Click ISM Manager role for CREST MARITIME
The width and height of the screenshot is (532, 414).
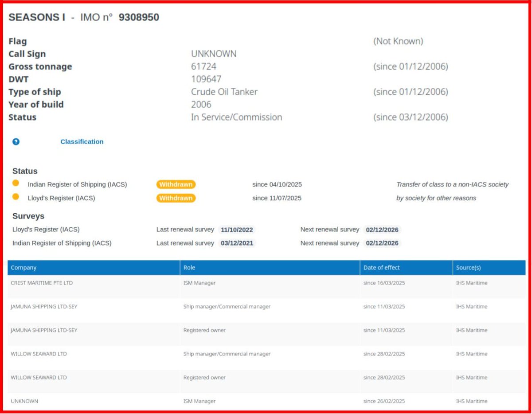tap(199, 283)
